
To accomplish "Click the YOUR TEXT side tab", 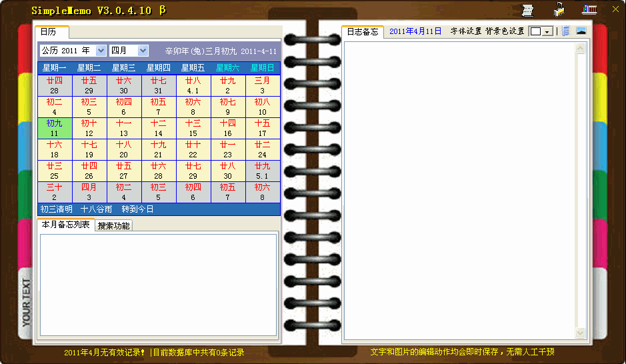I will (x=27, y=303).
